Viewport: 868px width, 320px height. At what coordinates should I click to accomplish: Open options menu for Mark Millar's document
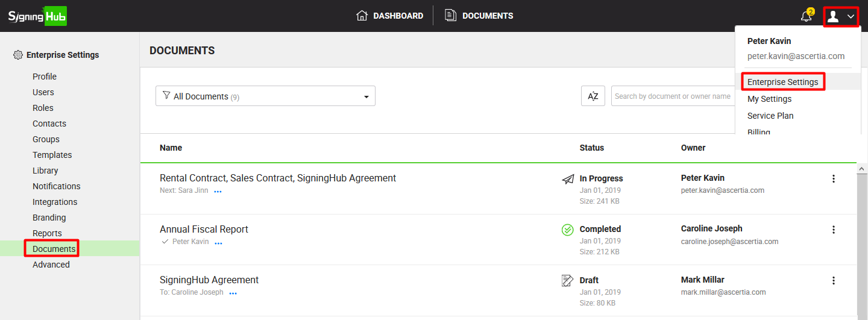(x=834, y=280)
